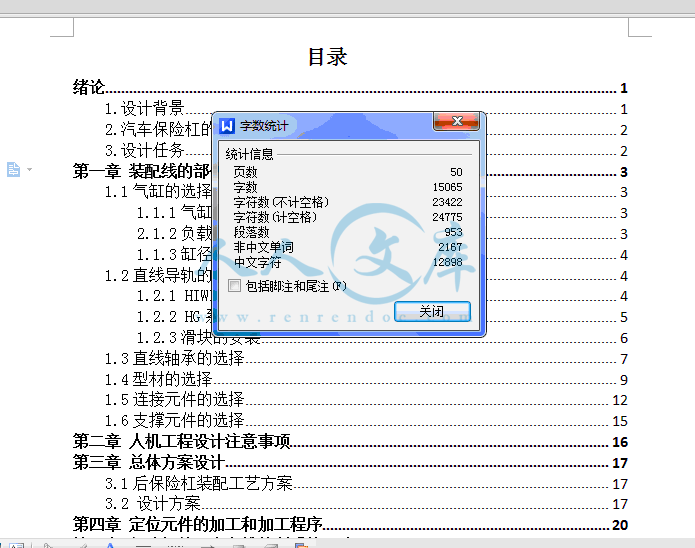The image size is (695, 548).
Task: Click the 字数统计 dialog title text
Action: 264,126
